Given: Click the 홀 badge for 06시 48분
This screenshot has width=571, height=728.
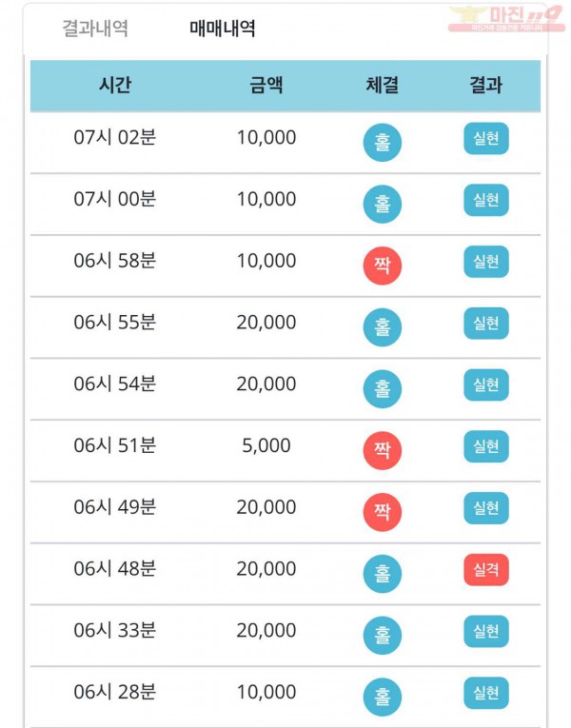Looking at the screenshot, I should click(382, 574).
